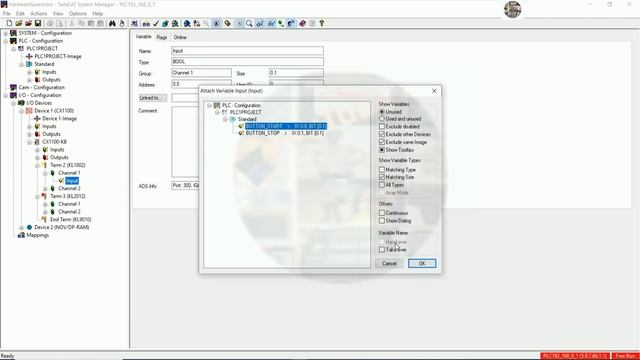The height and width of the screenshot is (360, 640).
Task: Open the Help menu
Action: click(x=98, y=13)
